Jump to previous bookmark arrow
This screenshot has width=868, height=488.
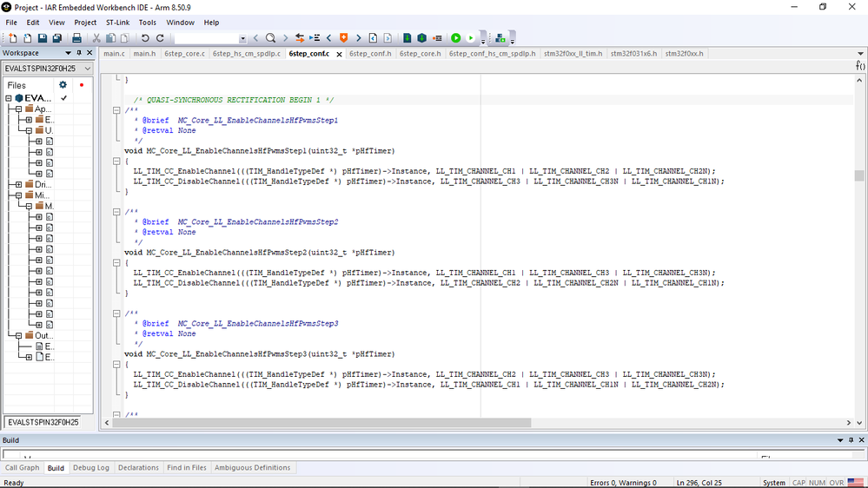coord(328,38)
